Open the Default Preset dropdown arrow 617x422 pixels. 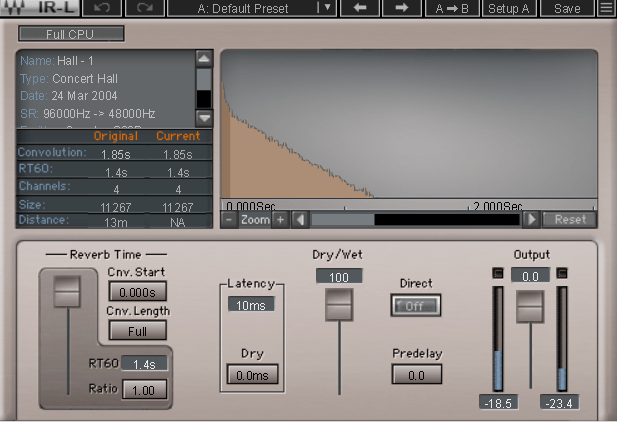coord(326,9)
